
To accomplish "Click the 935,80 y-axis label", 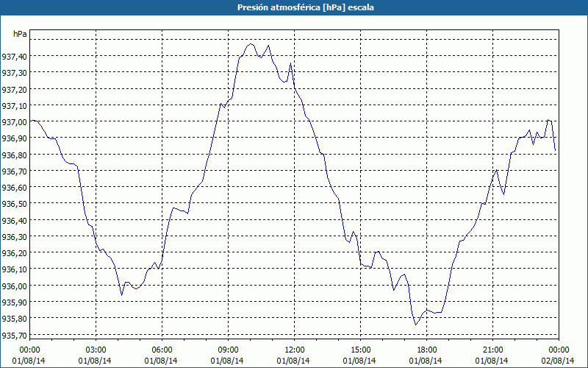I will [14, 319].
